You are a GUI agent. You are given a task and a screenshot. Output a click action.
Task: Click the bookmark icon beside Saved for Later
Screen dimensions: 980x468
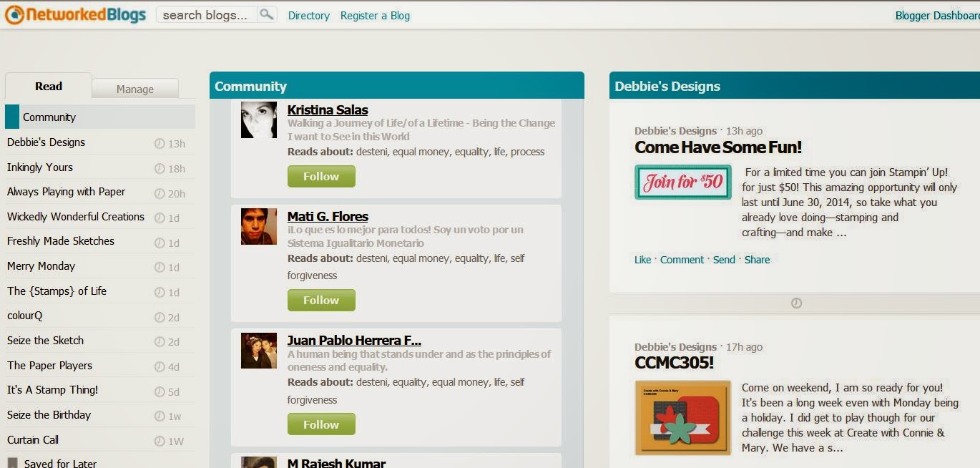pos(12,463)
